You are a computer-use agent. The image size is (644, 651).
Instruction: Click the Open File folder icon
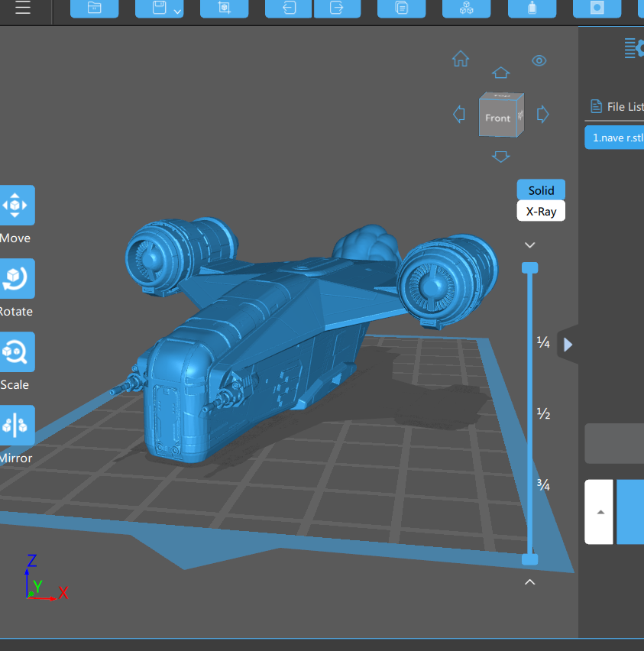click(95, 8)
